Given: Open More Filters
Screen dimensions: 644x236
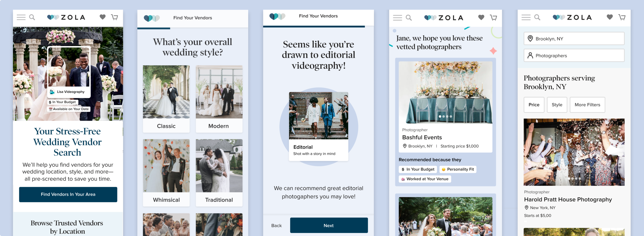Looking at the screenshot, I should (x=587, y=105).
